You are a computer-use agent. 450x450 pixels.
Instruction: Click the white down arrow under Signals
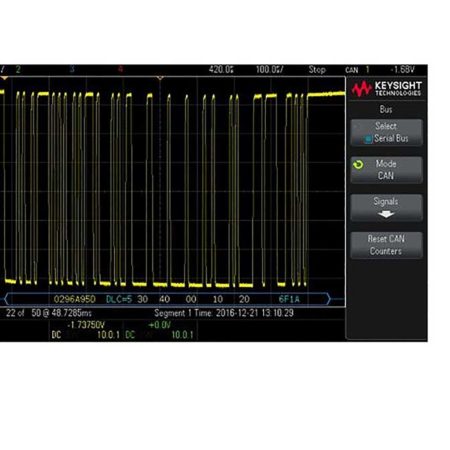386,214
